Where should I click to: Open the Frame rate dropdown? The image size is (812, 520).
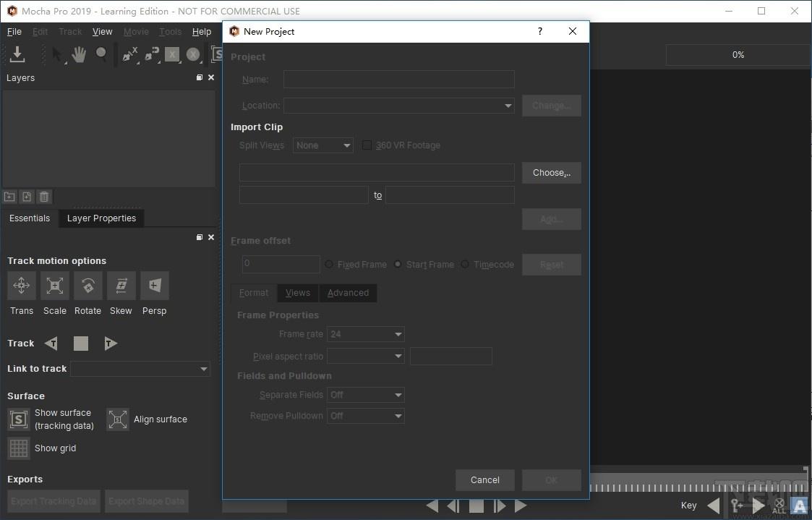coord(366,334)
